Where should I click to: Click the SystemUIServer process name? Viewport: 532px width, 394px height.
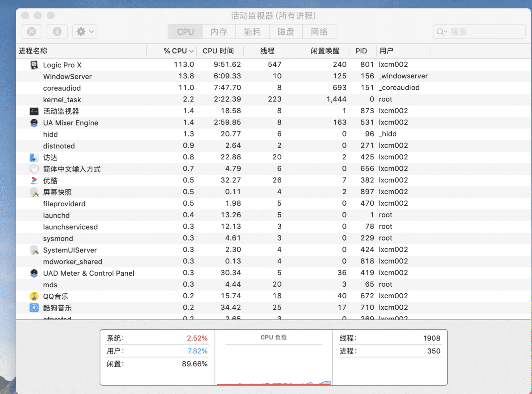point(70,250)
